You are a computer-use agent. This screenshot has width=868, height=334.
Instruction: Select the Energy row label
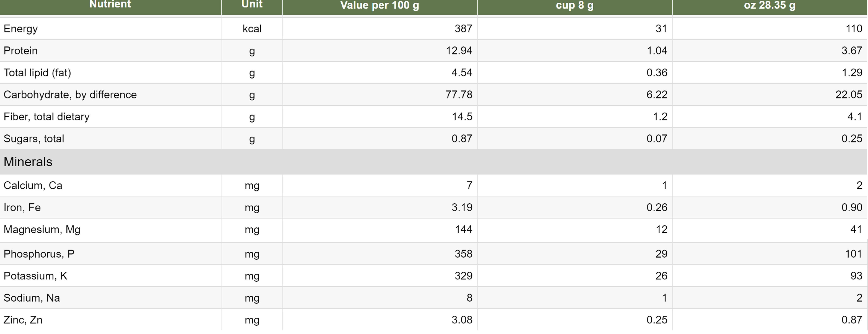click(21, 29)
